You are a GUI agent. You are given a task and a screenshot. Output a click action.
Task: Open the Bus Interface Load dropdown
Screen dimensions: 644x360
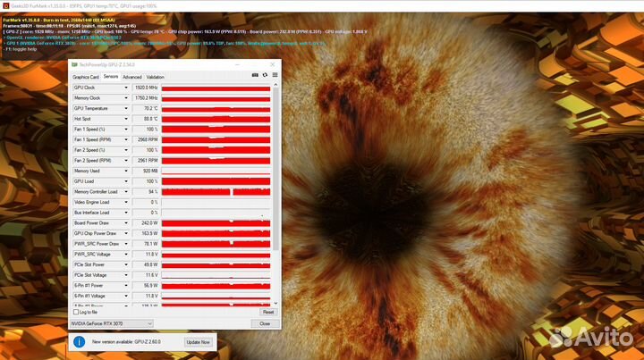(x=126, y=213)
